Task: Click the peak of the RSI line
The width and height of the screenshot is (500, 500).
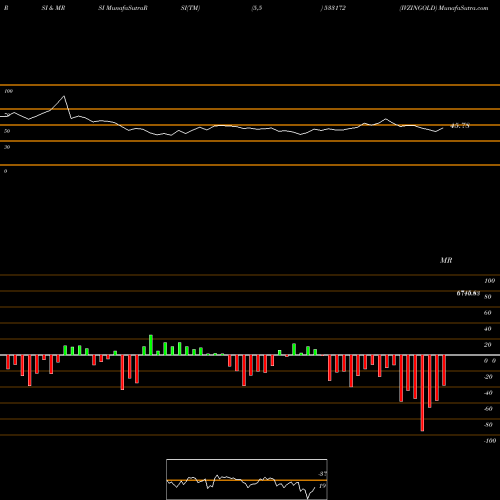Action: tap(64, 96)
